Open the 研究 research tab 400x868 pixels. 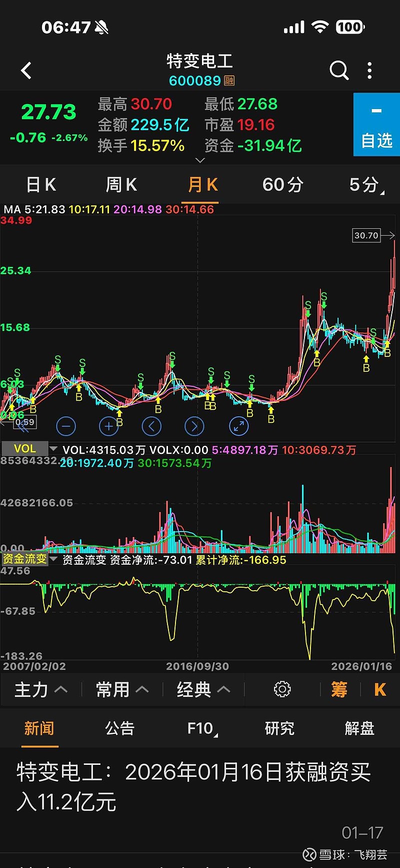click(279, 728)
